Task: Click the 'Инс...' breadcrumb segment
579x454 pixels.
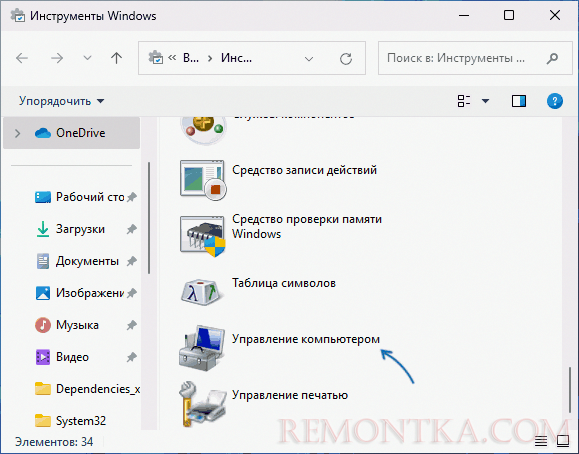Action: click(236, 58)
